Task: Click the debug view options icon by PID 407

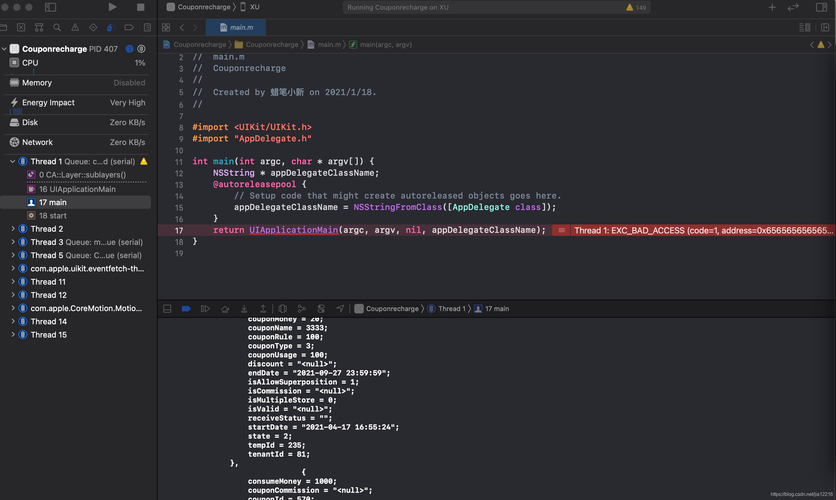Action: 141,49
